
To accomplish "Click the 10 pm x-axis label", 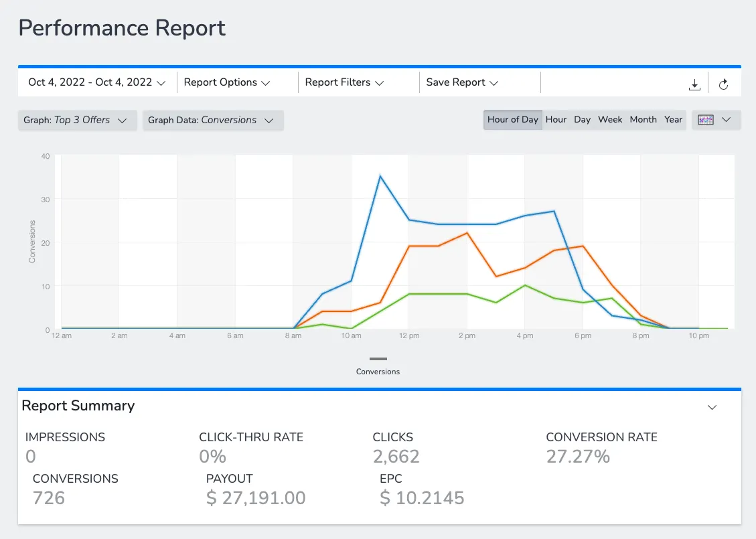I will [x=698, y=335].
